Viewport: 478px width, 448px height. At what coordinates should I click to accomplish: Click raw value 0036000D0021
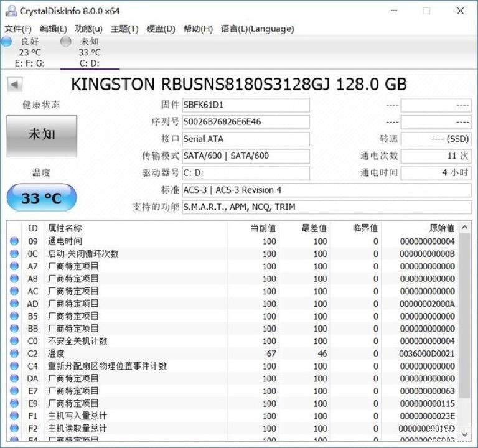[x=427, y=353]
